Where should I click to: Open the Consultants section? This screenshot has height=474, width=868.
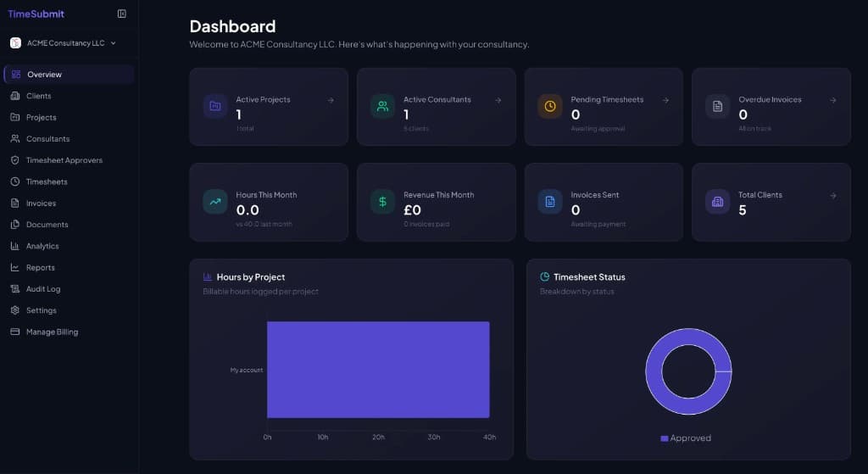69,139
